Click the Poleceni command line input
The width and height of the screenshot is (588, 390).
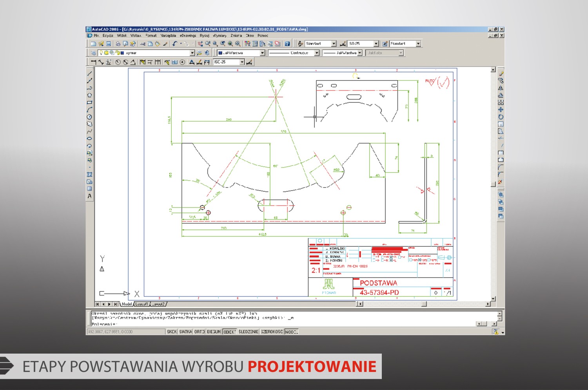(282, 324)
